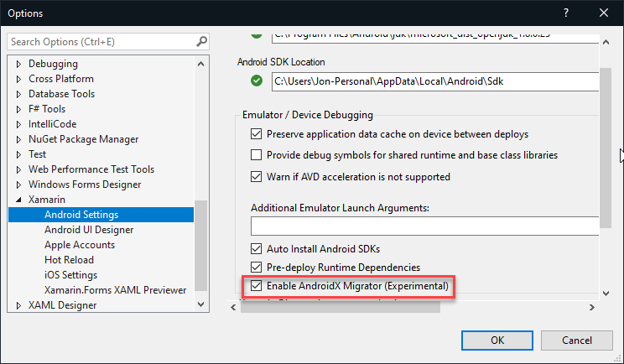The width and height of the screenshot is (624, 364).
Task: Select Hot Reload under Xamarin
Action: [x=69, y=260]
